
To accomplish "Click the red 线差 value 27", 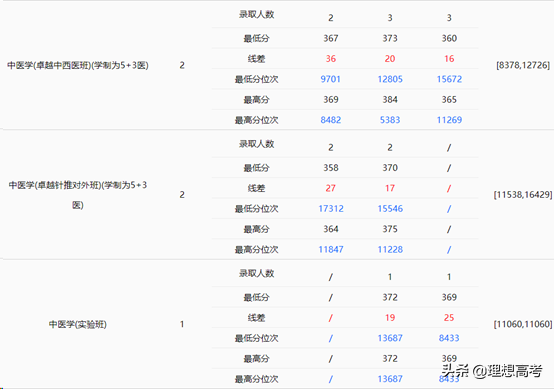I will pos(331,188).
